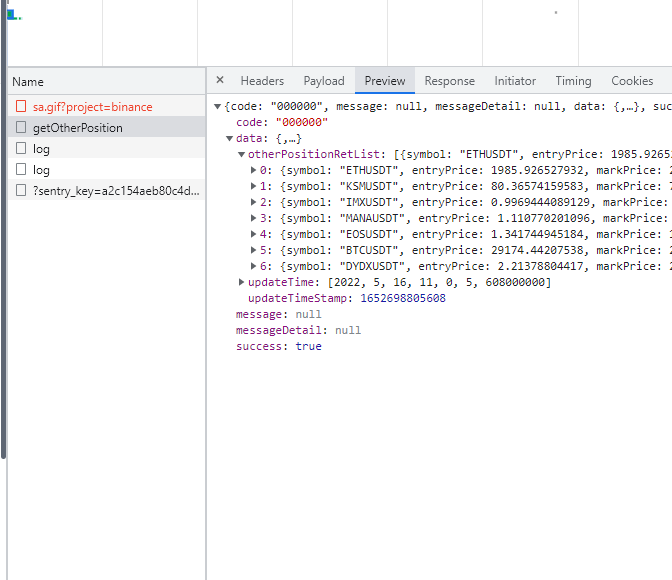Click the success: true line
This screenshot has width=672, height=580.
tap(279, 346)
